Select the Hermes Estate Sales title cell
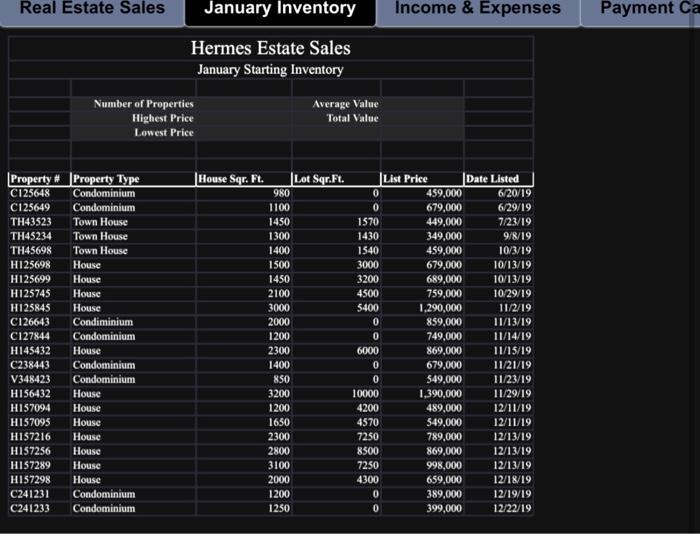 pyautogui.click(x=271, y=48)
